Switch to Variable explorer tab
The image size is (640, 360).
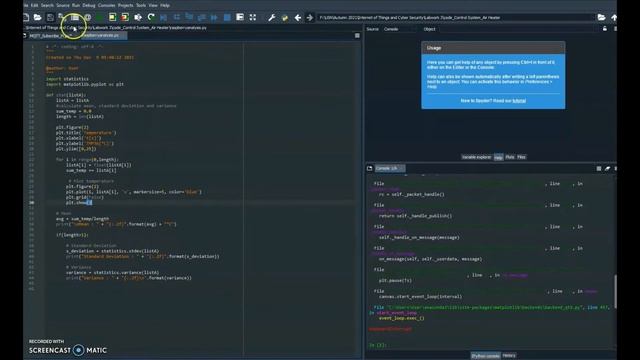pos(476,157)
